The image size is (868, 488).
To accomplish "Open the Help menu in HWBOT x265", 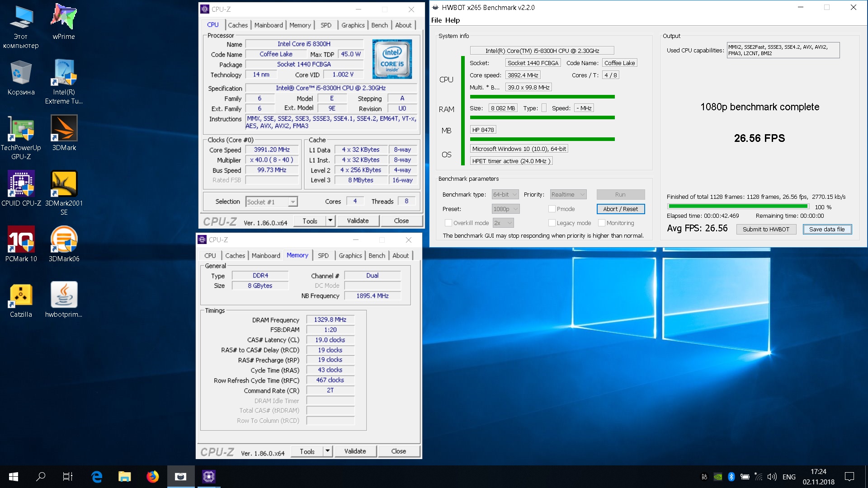I will 452,20.
